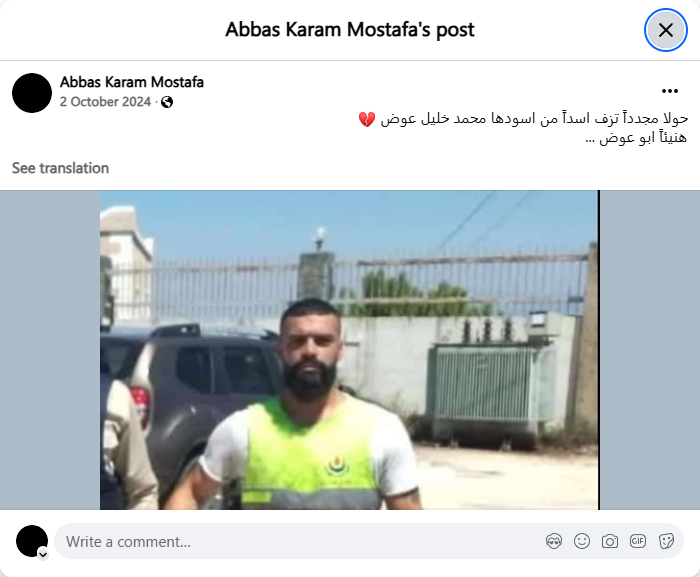
Task: Close the post dialog with the X button
Action: [666, 30]
